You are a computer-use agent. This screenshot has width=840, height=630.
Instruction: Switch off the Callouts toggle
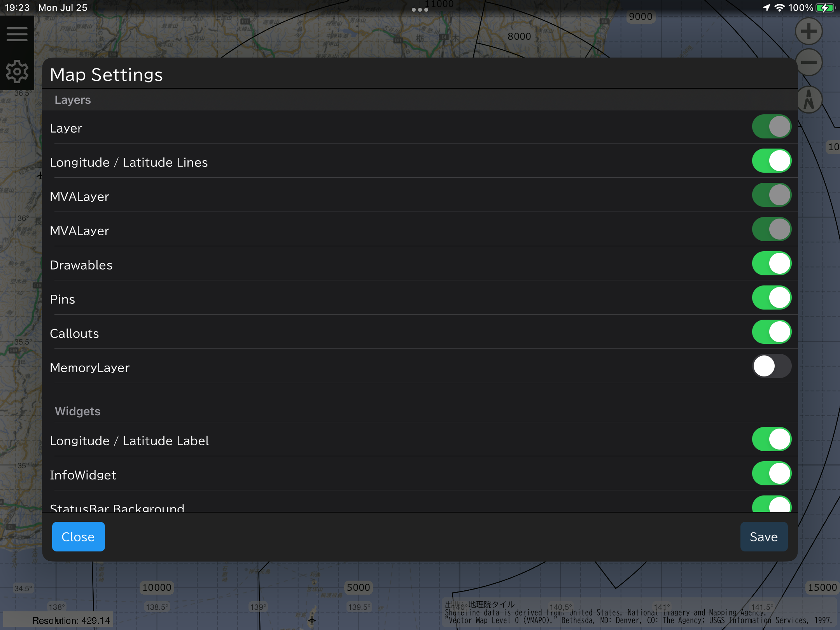(772, 332)
